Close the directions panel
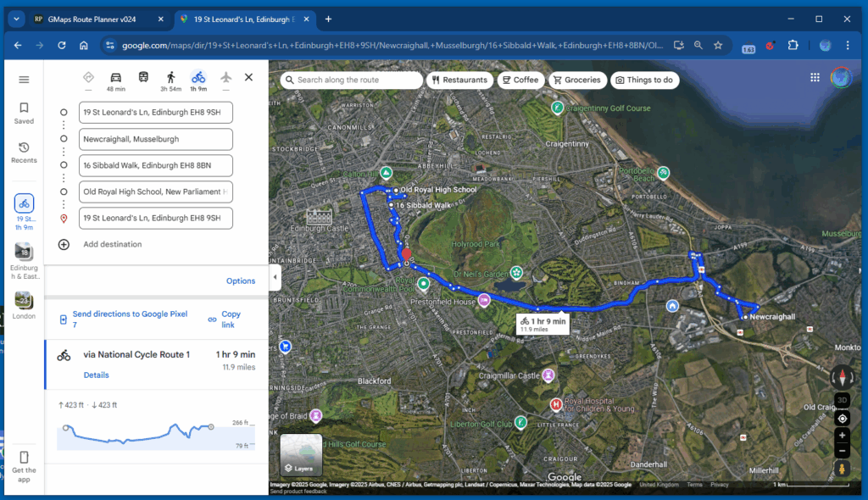This screenshot has width=868, height=500. [x=248, y=77]
